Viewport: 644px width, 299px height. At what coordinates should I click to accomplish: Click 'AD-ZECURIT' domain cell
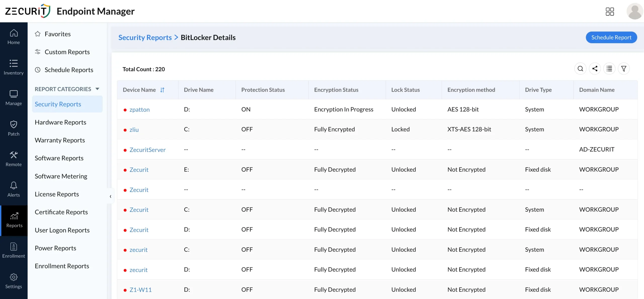[x=596, y=149]
